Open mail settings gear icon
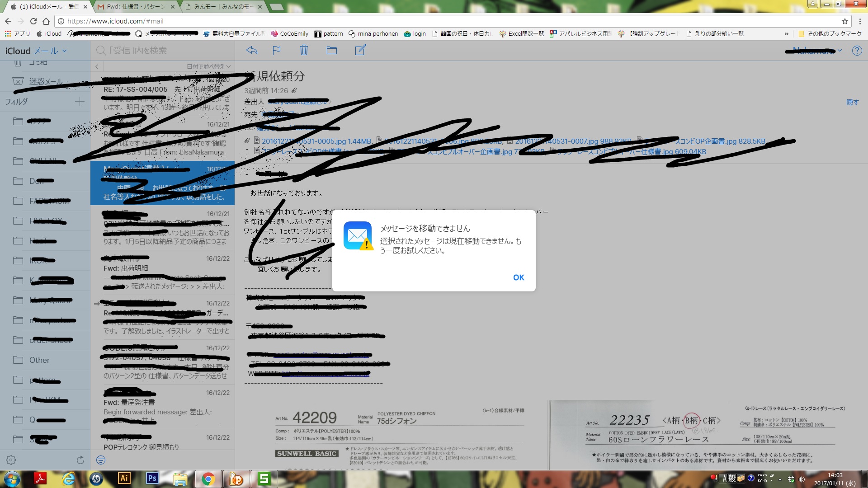Viewport: 868px width, 488px height. click(11, 460)
